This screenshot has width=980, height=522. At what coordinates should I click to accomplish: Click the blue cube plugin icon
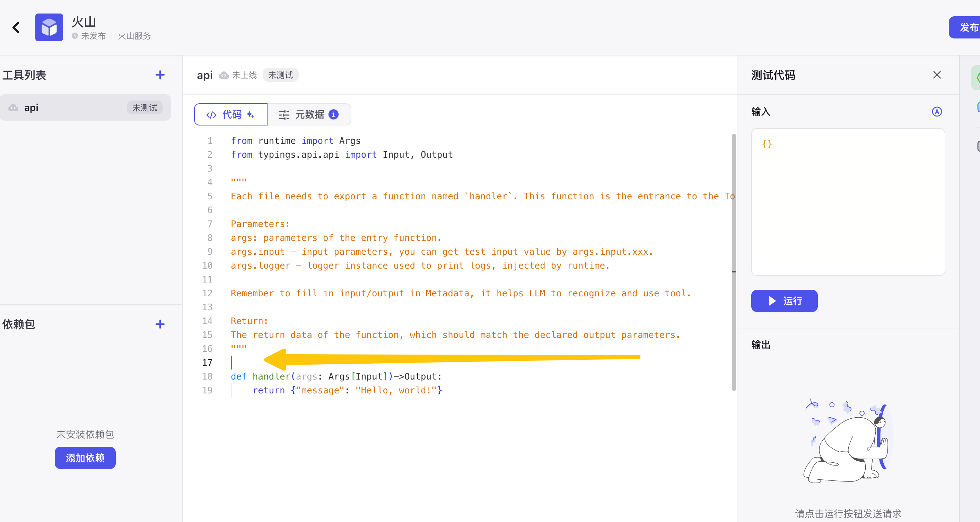(x=49, y=27)
